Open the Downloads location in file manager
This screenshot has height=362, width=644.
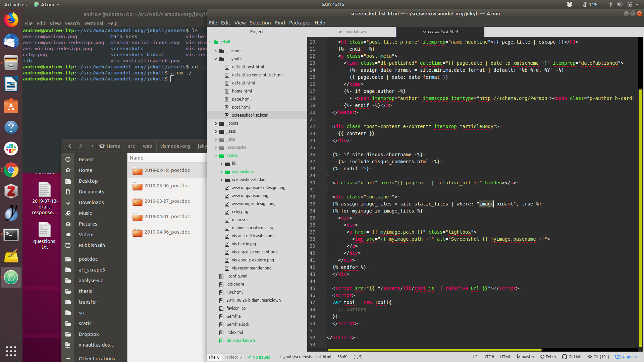coord(91,202)
